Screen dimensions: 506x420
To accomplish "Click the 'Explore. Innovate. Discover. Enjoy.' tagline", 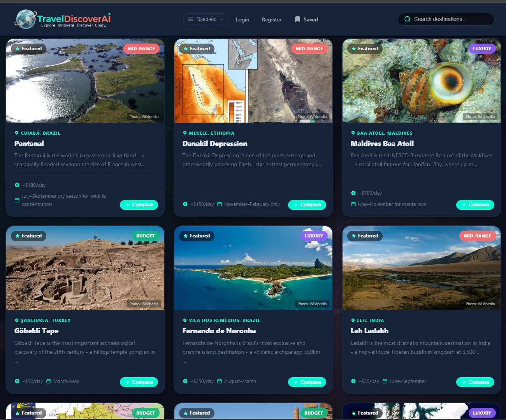I will [x=74, y=25].
